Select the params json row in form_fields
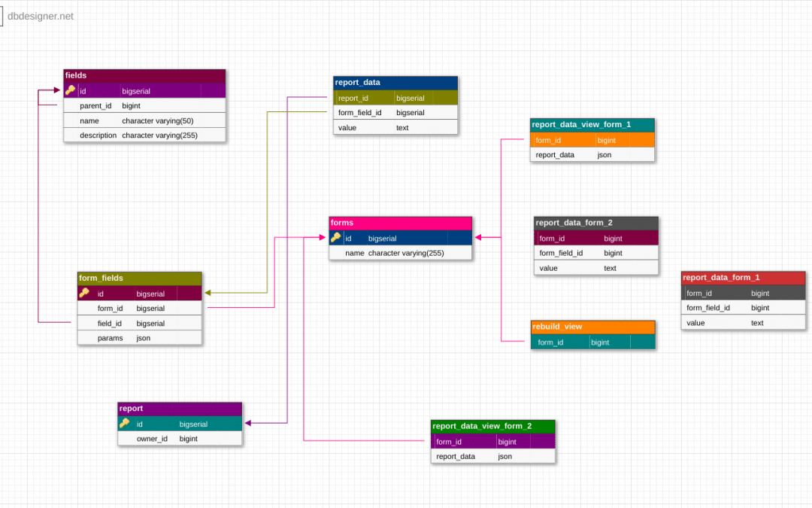This screenshot has width=812, height=508. [138, 338]
